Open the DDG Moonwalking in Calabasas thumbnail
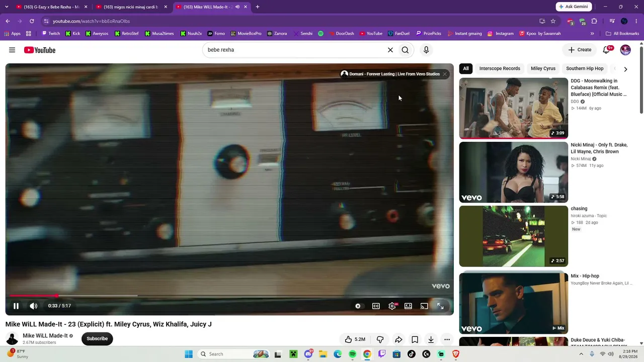644x362 pixels. (x=513, y=108)
